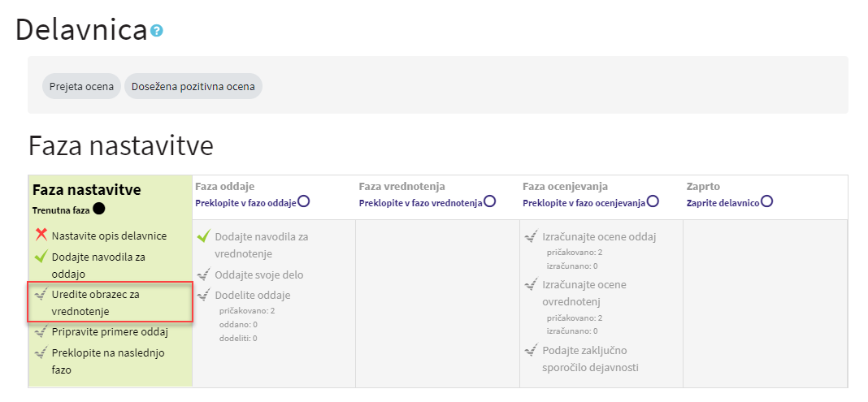Click gray check beside Pripravite primere oddaj

click(x=41, y=331)
